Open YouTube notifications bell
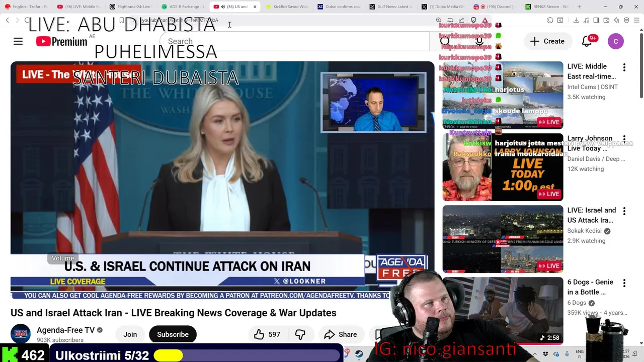Screen dimensions: 644x362 tap(587, 41)
